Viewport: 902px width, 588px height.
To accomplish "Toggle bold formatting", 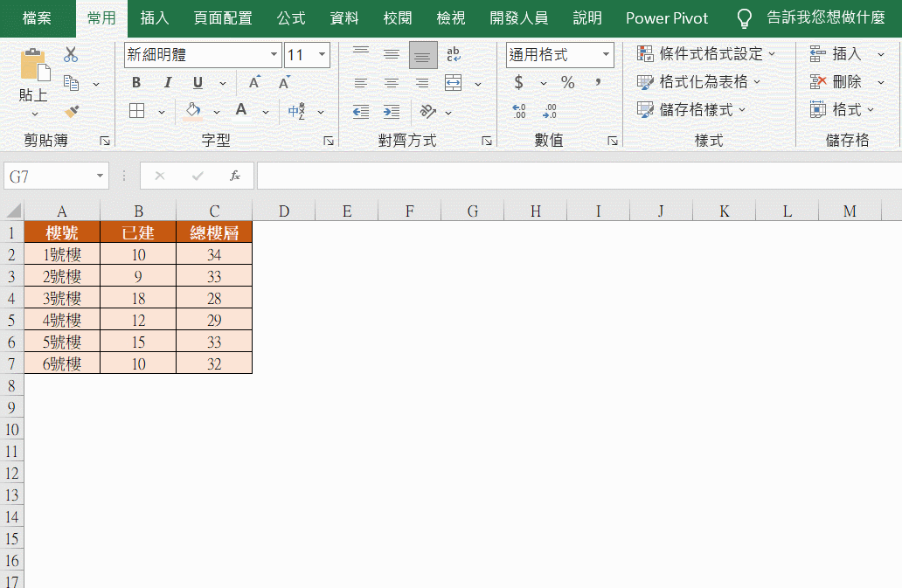I will (x=136, y=83).
